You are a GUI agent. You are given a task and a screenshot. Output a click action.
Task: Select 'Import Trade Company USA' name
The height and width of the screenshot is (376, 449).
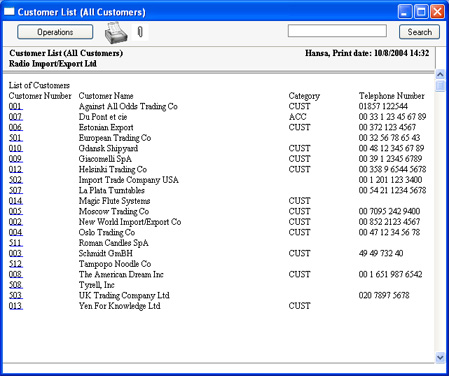coord(128,180)
